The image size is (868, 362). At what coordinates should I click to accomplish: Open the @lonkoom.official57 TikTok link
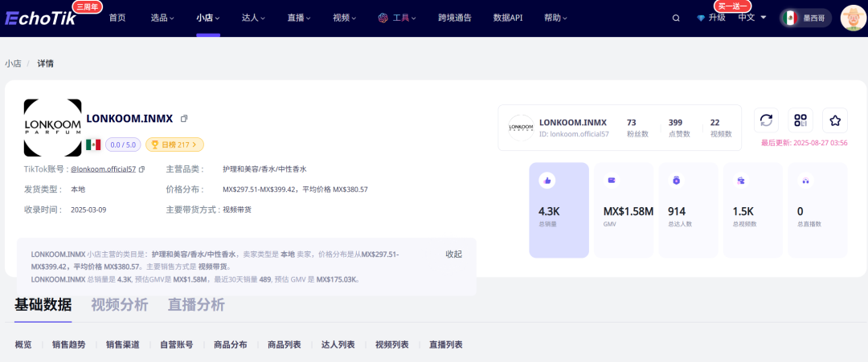(x=103, y=169)
